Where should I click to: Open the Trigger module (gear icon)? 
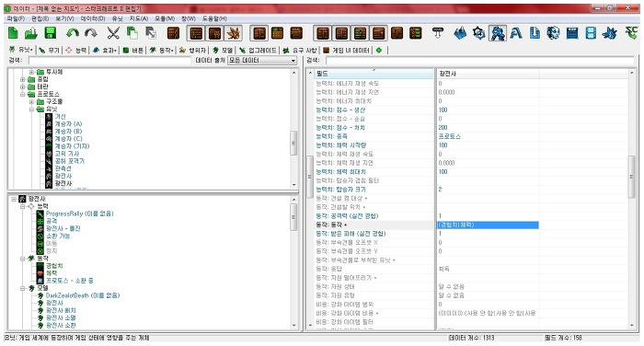click(479, 33)
